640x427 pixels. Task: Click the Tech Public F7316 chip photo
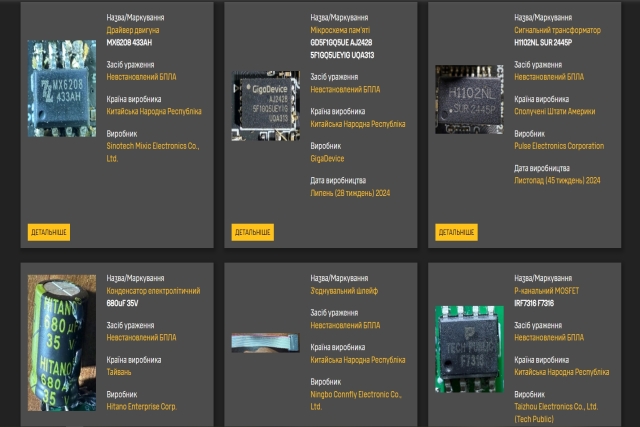(469, 349)
